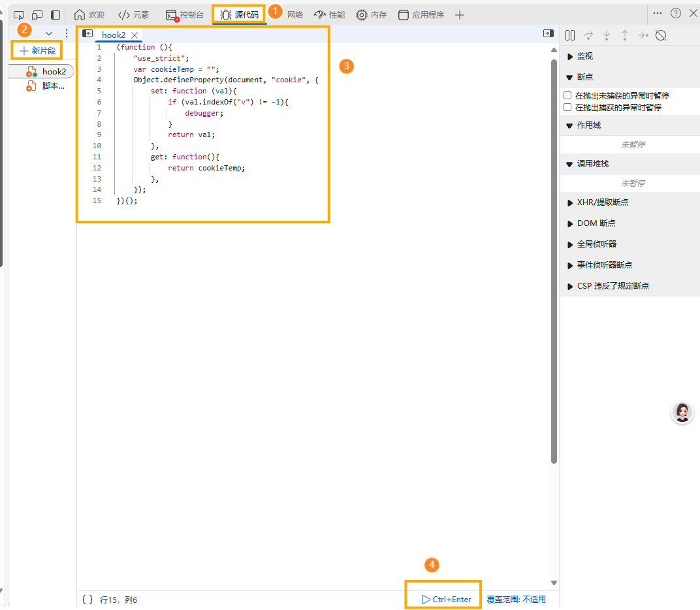Image resolution: width=700 pixels, height=610 pixels.
Task: Click line number 4 gutter
Action: click(x=99, y=80)
